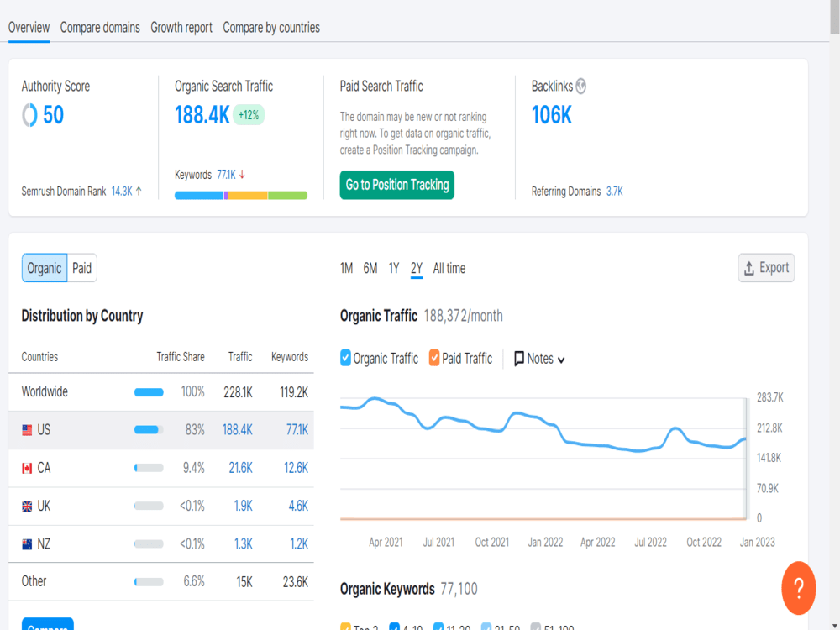
Task: Click the Traffic Share column header
Action: (181, 357)
